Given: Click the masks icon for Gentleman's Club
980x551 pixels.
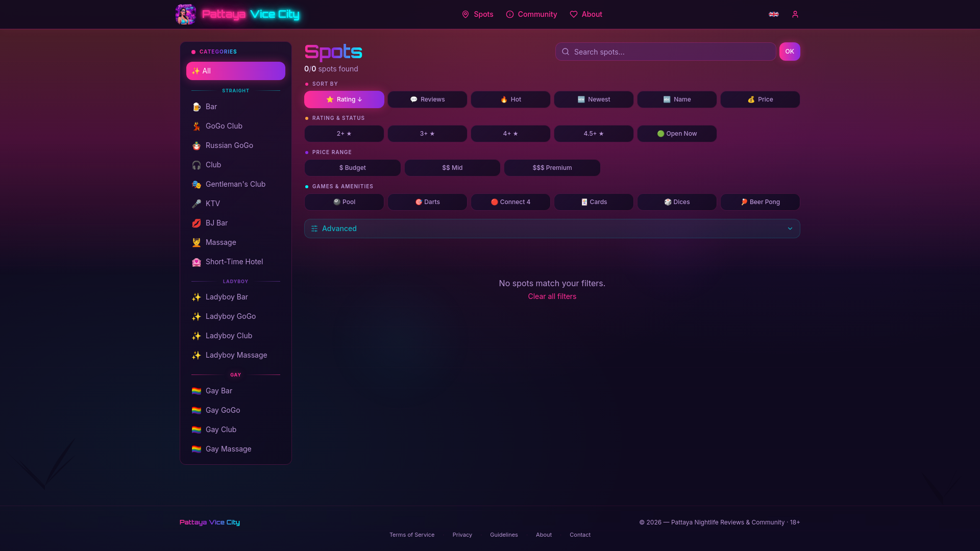Looking at the screenshot, I should click(197, 184).
